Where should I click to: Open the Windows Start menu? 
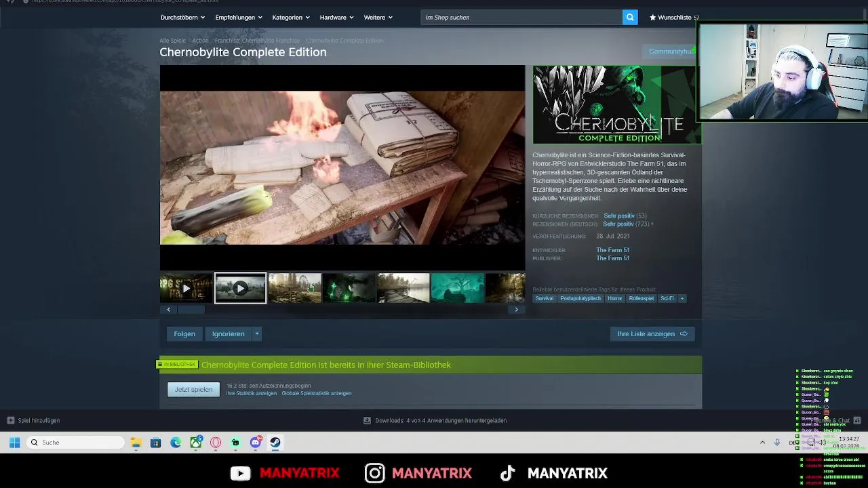(14, 443)
